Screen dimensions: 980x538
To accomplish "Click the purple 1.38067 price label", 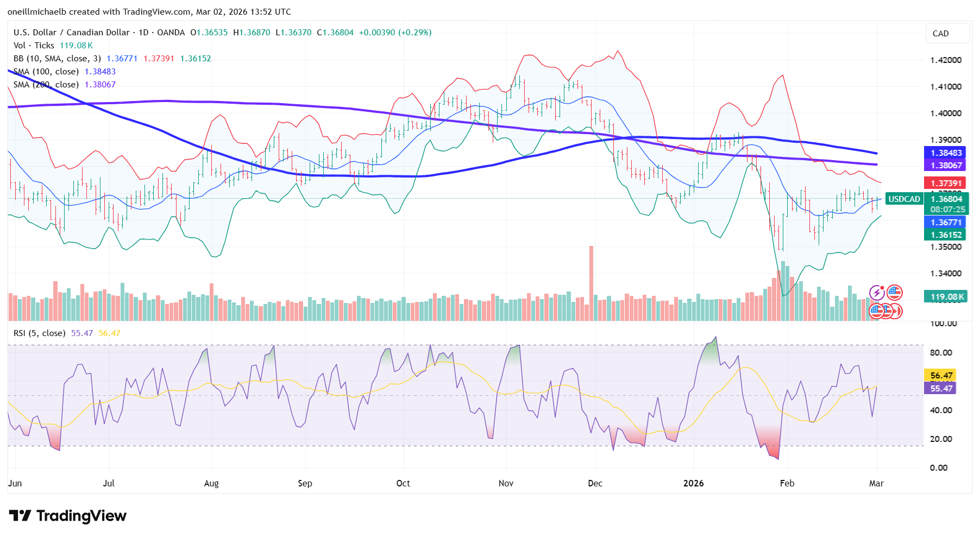I will pyautogui.click(x=946, y=166).
